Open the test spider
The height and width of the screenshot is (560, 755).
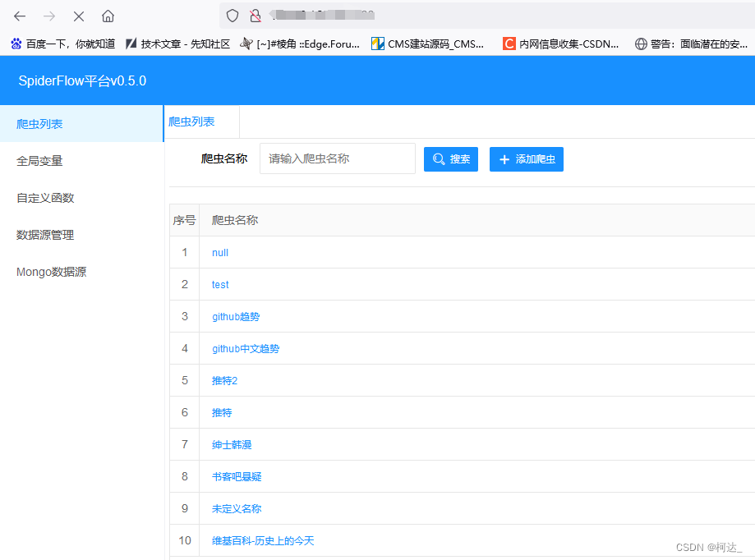point(219,284)
